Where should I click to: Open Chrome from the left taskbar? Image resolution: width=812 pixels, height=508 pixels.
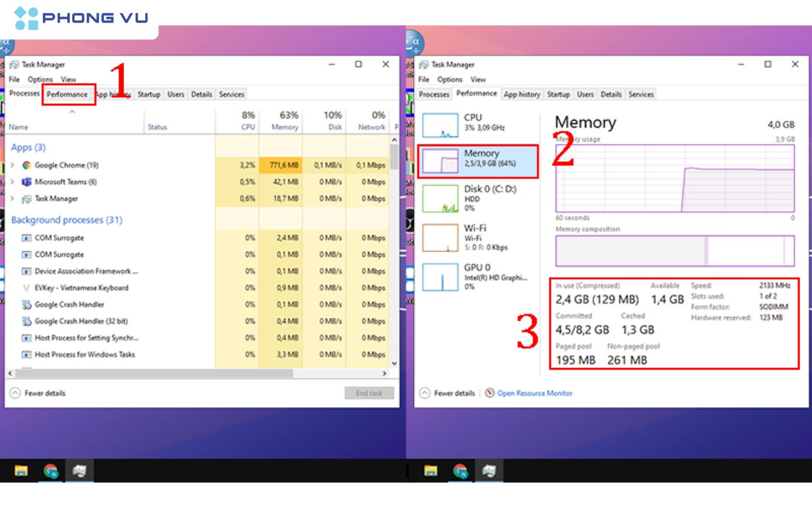51,471
